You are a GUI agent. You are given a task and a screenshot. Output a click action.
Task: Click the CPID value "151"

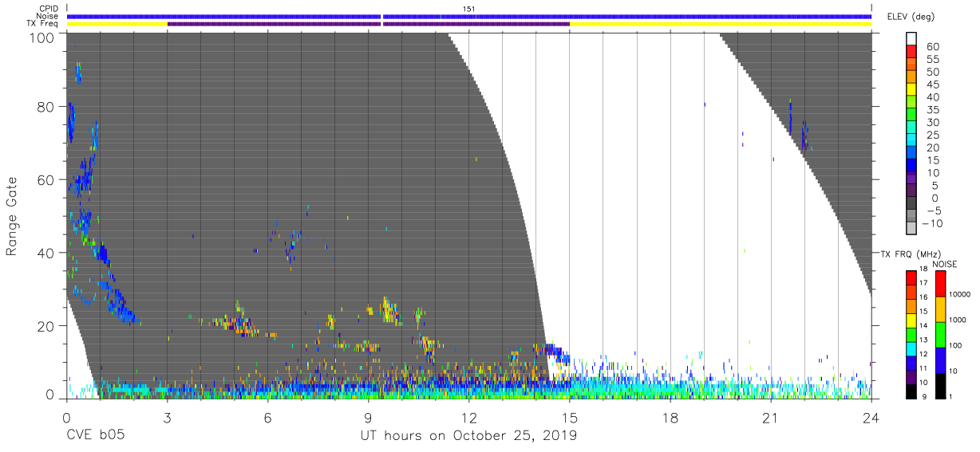pyautogui.click(x=469, y=9)
